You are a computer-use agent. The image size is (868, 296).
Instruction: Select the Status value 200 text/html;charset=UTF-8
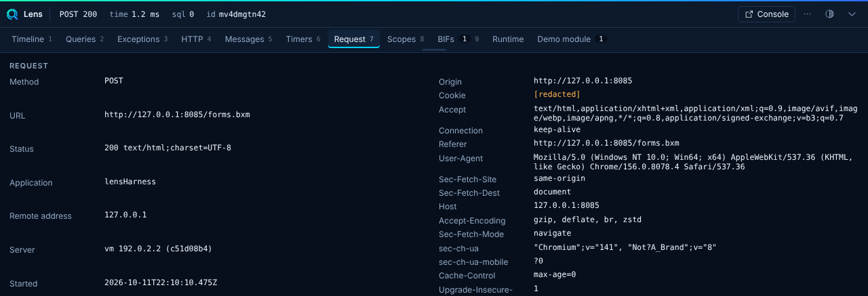coord(167,148)
